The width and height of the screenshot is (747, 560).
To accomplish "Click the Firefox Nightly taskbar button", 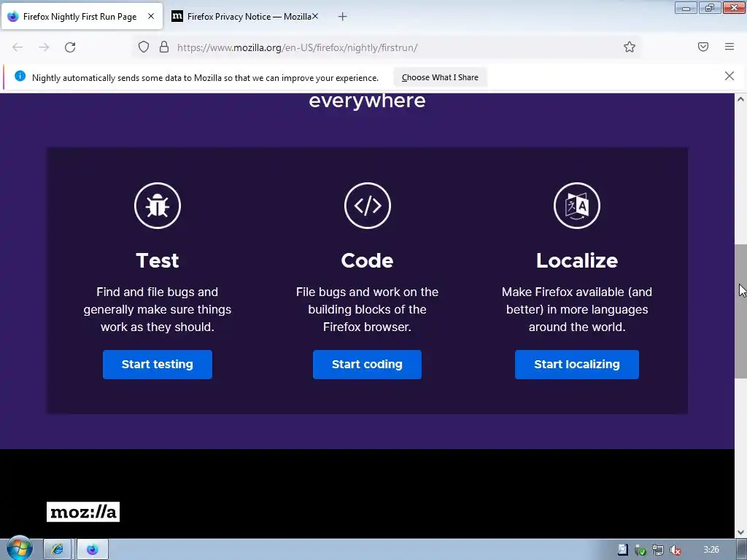I will tap(93, 550).
